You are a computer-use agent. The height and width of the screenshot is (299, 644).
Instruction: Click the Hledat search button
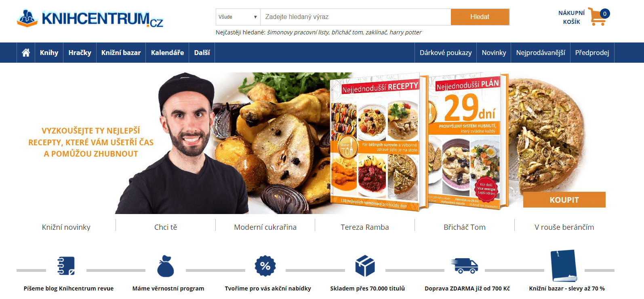coord(480,17)
